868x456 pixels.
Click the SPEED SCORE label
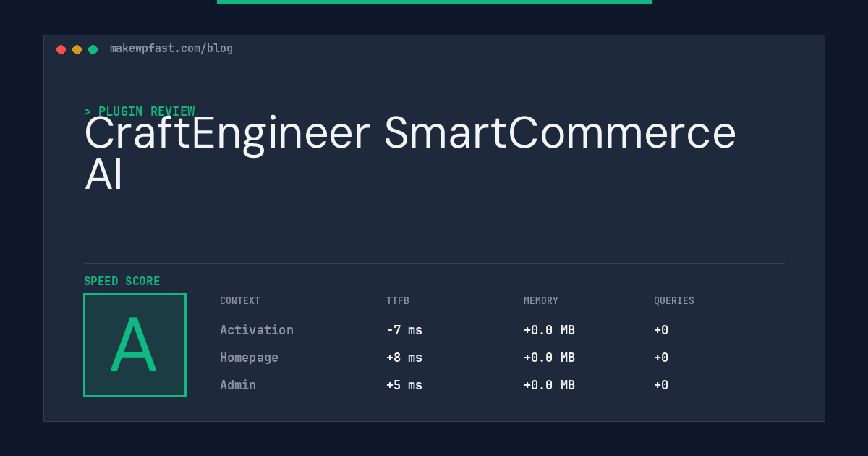pos(122,282)
